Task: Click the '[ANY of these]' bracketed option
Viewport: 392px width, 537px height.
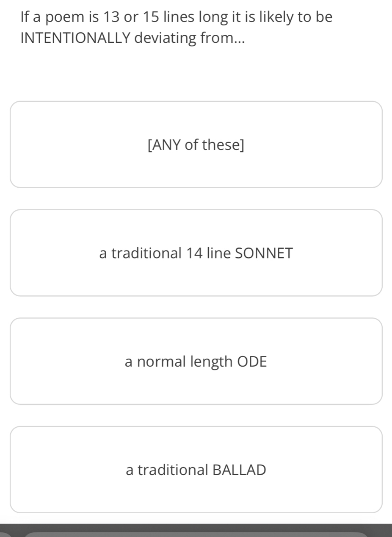Action: pyautogui.click(x=196, y=145)
